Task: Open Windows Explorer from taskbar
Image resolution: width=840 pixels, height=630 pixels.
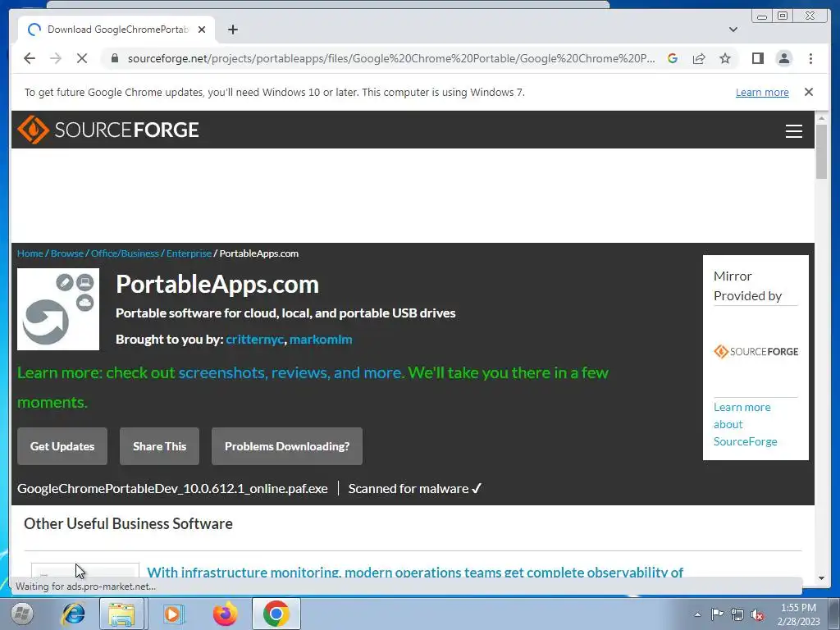Action: (x=121, y=614)
